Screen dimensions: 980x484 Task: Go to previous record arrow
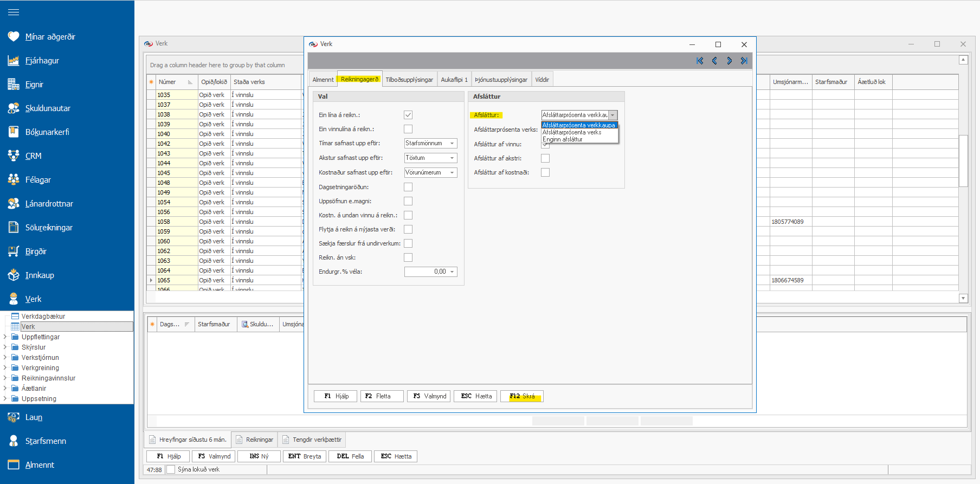(714, 61)
